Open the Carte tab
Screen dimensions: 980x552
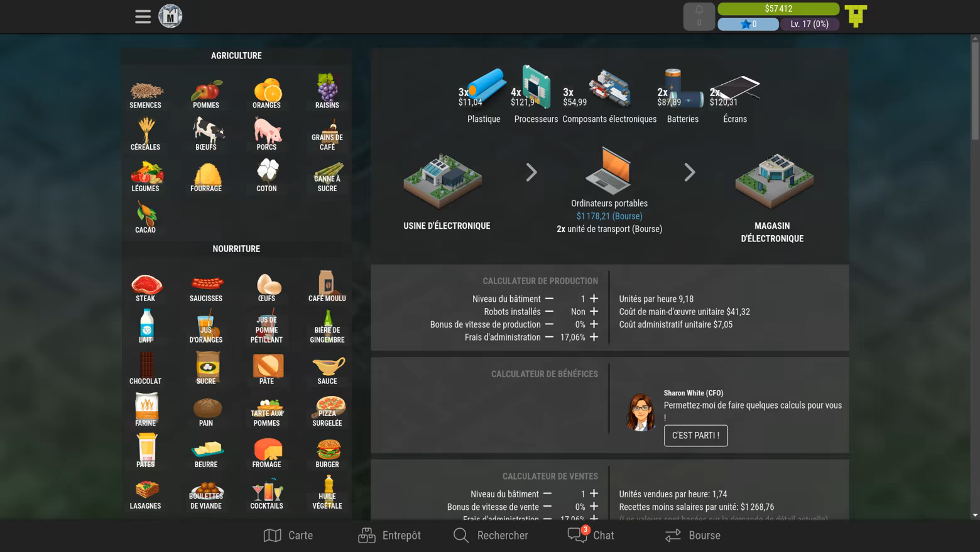coord(288,535)
